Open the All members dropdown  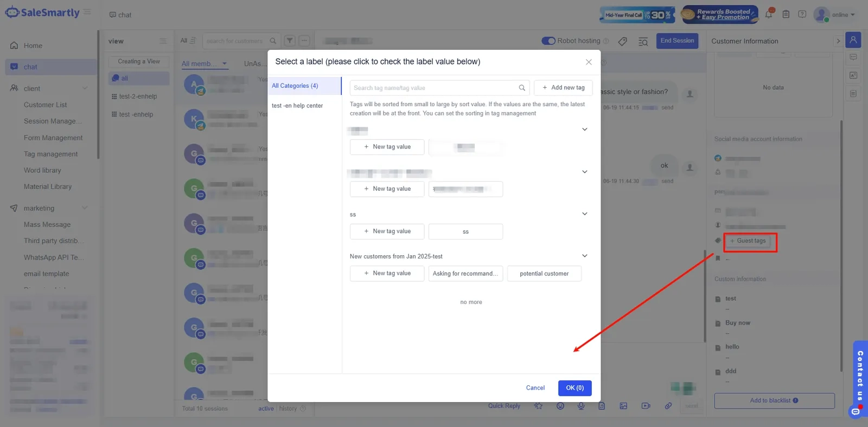click(205, 63)
